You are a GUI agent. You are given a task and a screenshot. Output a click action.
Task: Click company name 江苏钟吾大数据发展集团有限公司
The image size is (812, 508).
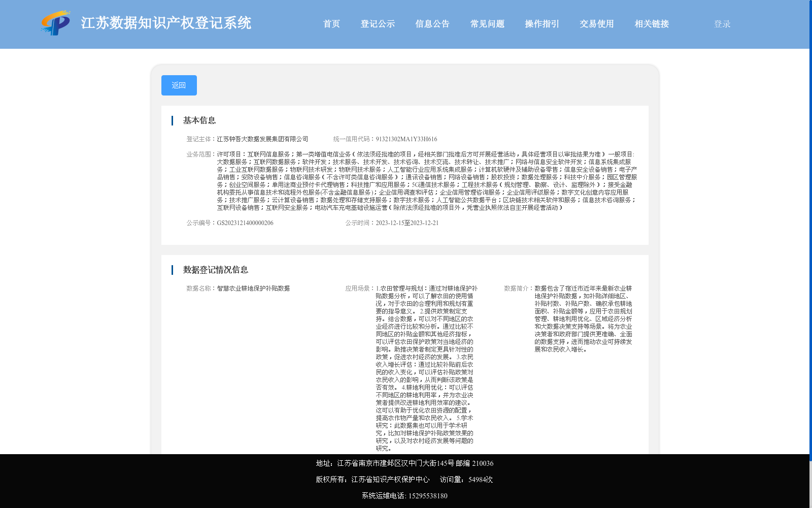(262, 139)
